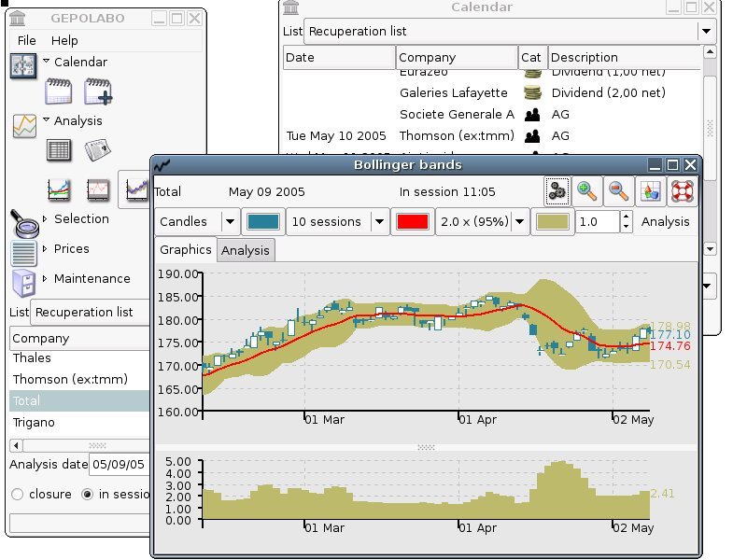Zoom in on the Bollinger chart

pyautogui.click(x=587, y=191)
